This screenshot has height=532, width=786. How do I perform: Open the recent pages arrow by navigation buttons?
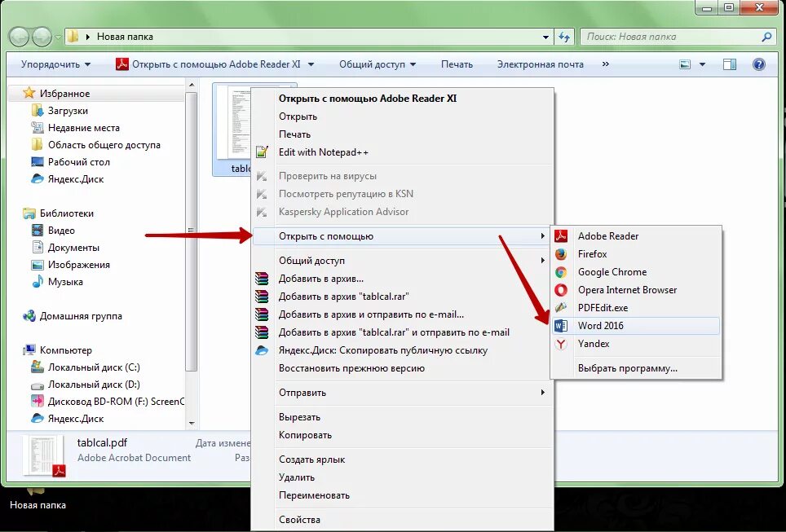pyautogui.click(x=58, y=37)
